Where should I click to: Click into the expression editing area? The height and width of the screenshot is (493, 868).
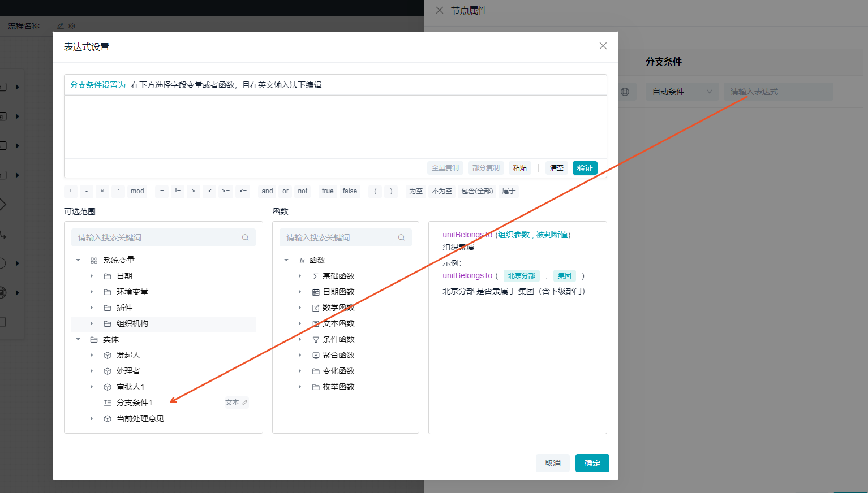tap(336, 127)
